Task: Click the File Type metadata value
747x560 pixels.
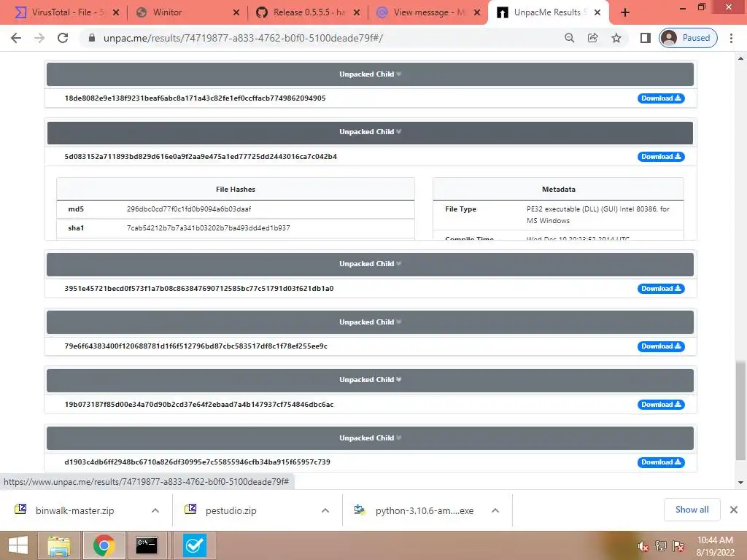Action: point(598,215)
